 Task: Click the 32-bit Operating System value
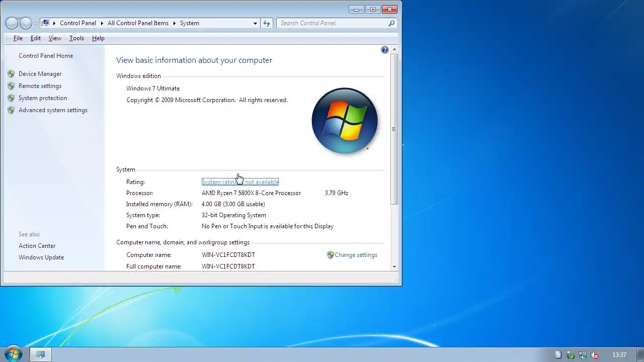pyautogui.click(x=234, y=215)
